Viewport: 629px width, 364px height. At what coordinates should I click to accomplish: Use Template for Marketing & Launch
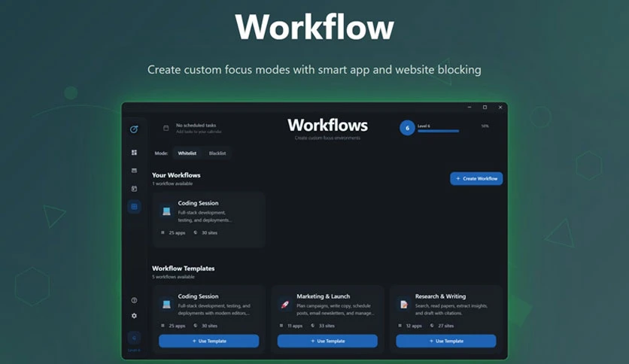pyautogui.click(x=327, y=341)
